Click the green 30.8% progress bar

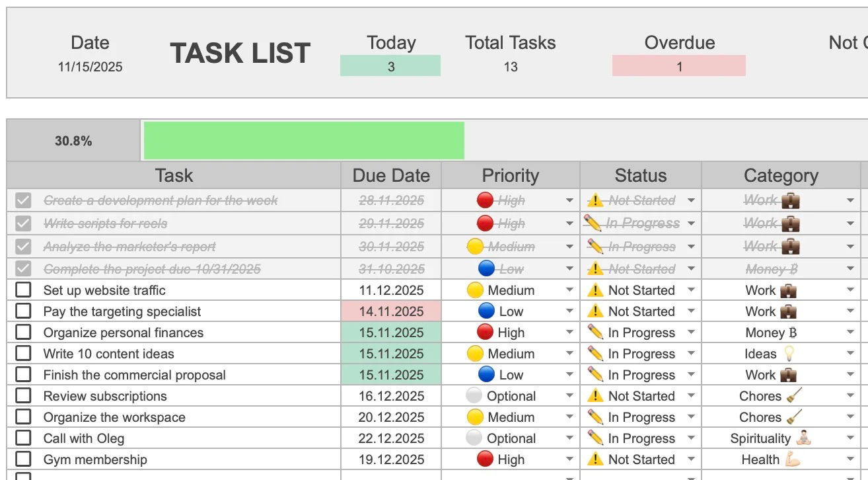[x=303, y=140]
